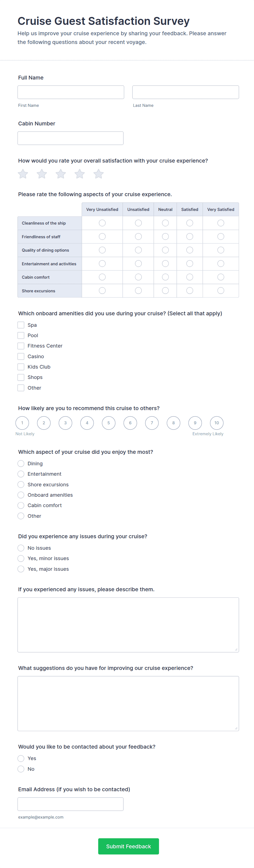Choose the fourth star rating
Viewport: 254px width, 868px height.
[79, 174]
